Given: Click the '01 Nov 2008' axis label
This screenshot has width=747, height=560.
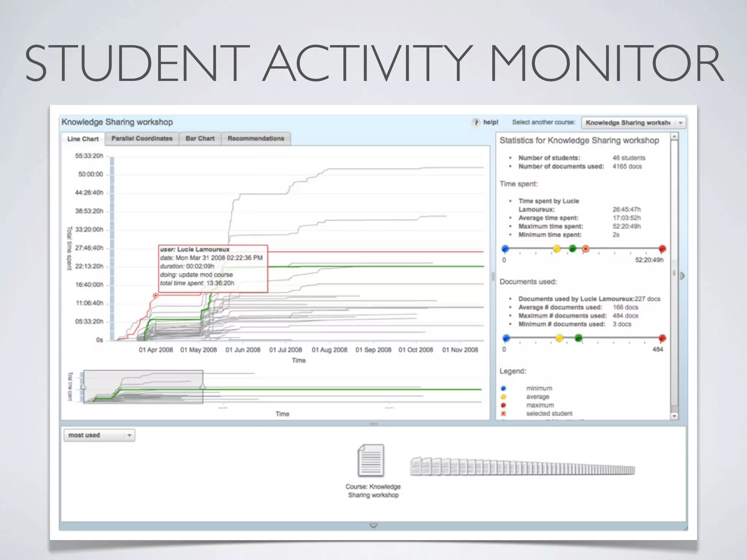Looking at the screenshot, I should tap(460, 350).
